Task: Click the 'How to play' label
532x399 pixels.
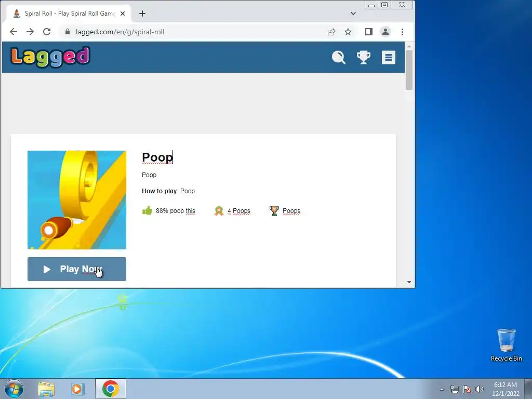Action: (x=159, y=191)
